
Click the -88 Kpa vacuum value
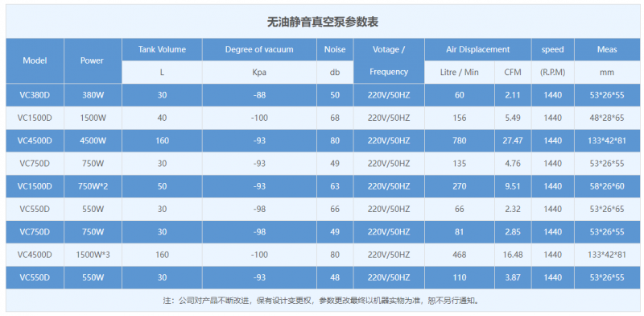[x=259, y=95]
